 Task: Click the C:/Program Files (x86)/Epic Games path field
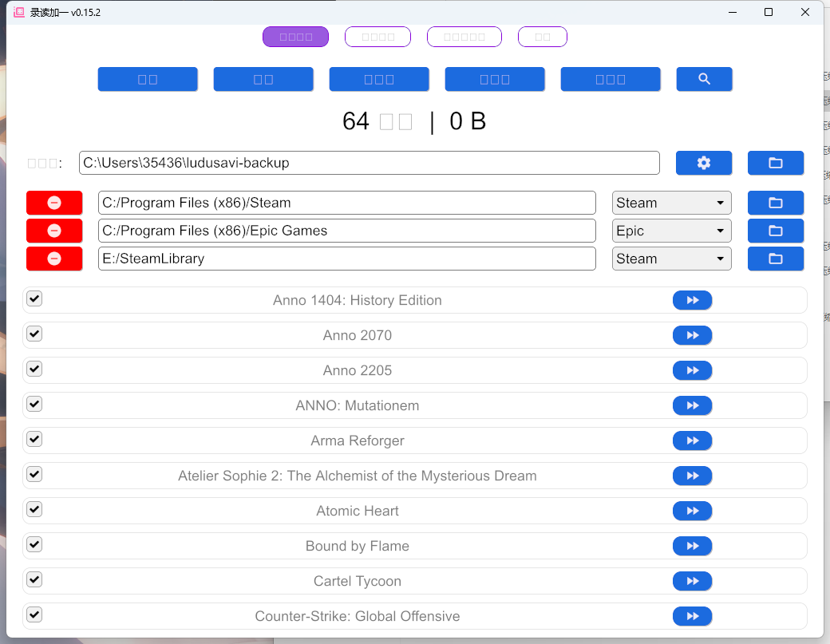pyautogui.click(x=347, y=231)
